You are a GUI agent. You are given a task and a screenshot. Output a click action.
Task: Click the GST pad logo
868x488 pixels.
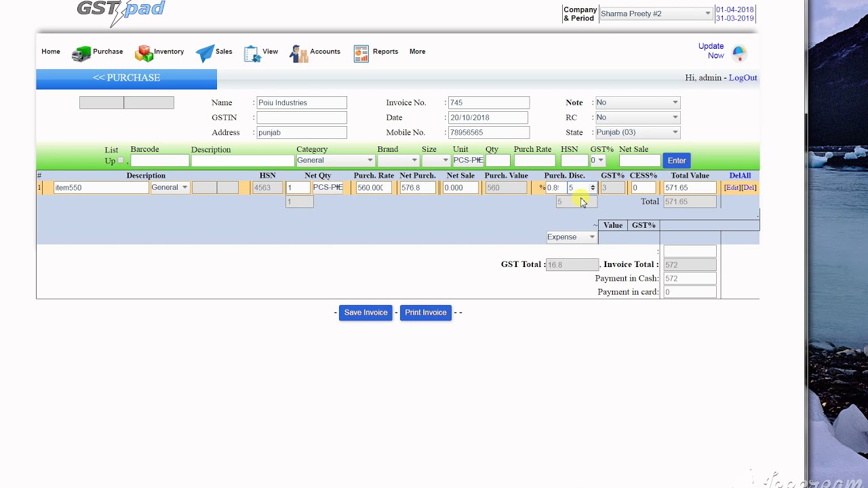121,12
